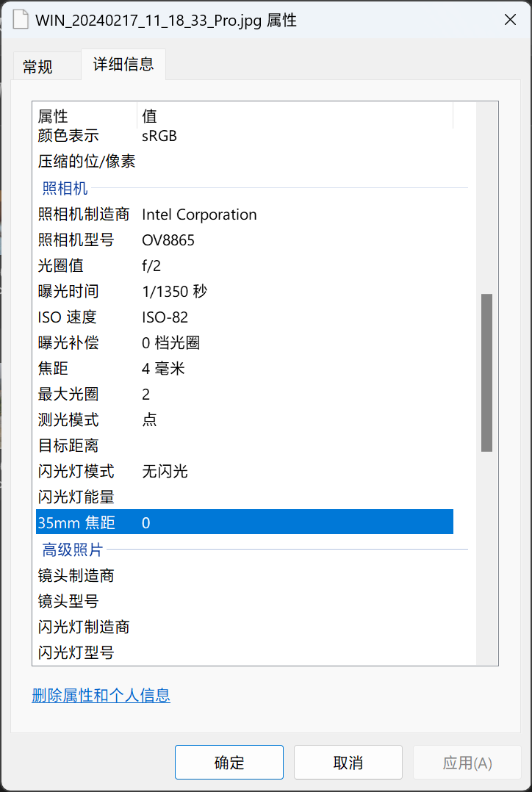The height and width of the screenshot is (792, 532).
Task: Click the file icon in the title bar
Action: (x=20, y=20)
